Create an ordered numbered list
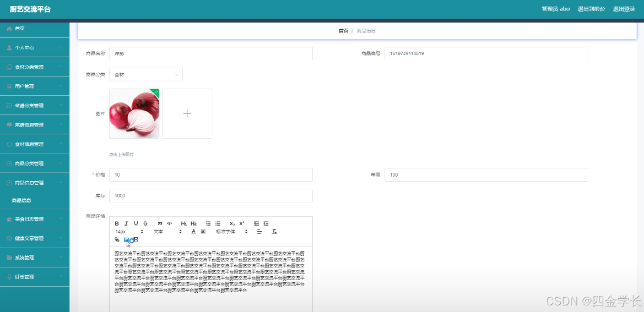644x312 pixels. 208,223
